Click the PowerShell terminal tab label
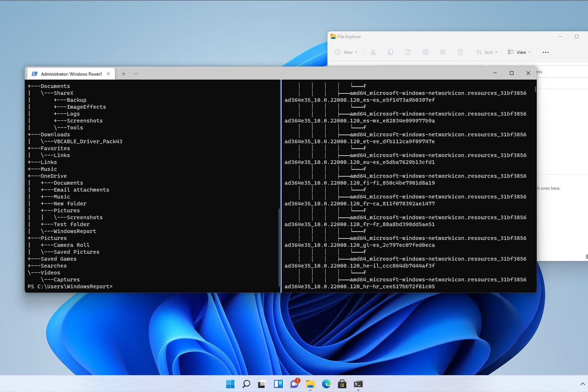This screenshot has height=392, width=588. 70,73
